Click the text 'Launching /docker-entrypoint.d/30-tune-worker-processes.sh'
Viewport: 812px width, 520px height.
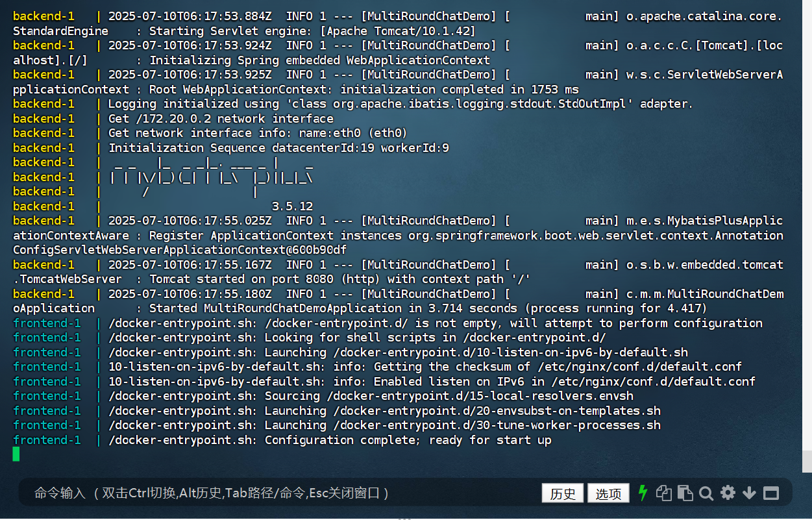click(463, 425)
